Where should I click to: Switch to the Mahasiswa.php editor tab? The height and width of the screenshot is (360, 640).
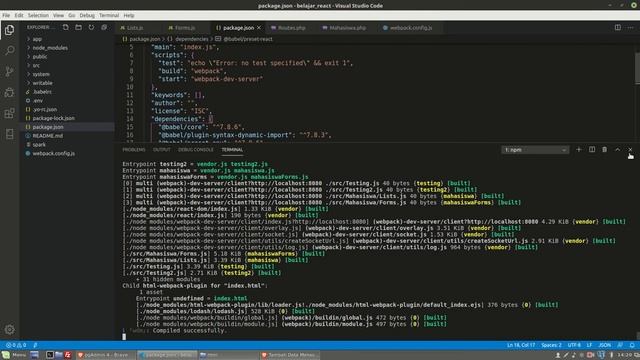pos(347,28)
